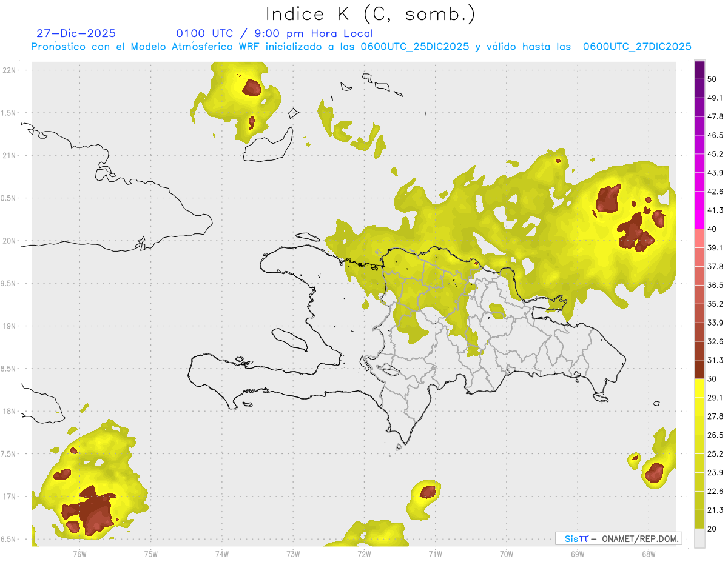This screenshot has width=728, height=562.
Task: Click the "26.5" color scale value
Action: click(715, 435)
